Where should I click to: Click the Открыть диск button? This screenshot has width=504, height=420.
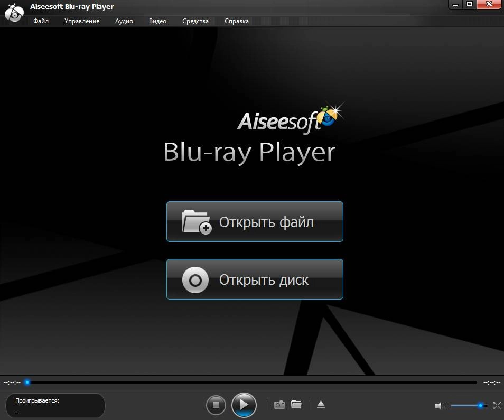[x=255, y=279]
